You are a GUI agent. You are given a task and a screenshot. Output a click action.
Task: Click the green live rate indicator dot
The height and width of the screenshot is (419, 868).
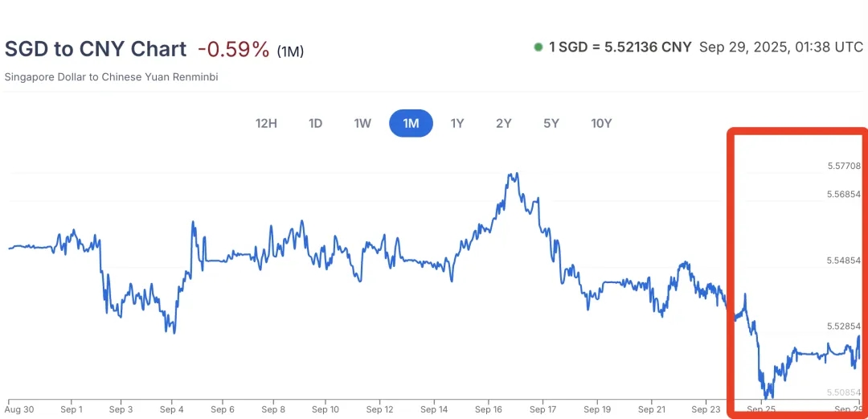[538, 47]
